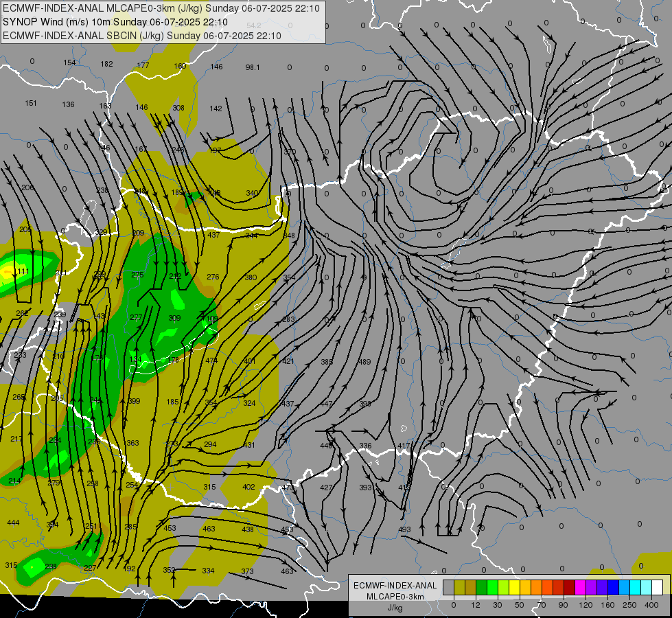Select the map value 373
Image resolution: width=672 pixels, height=618 pixels.
247,571
